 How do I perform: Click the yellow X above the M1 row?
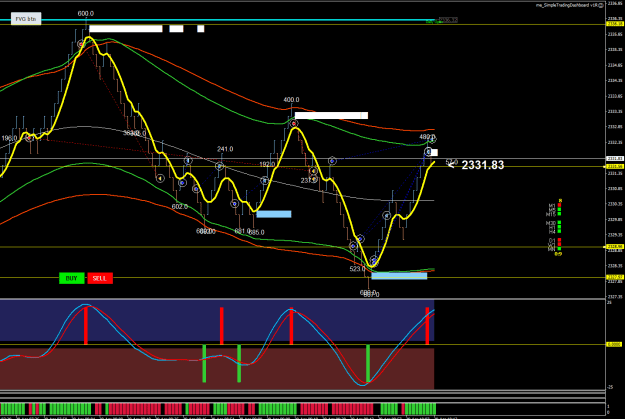(560, 200)
